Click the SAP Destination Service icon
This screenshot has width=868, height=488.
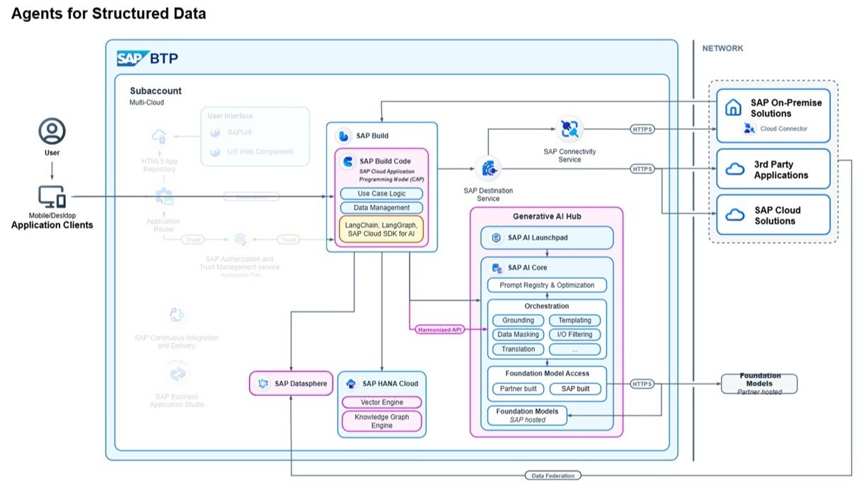[x=488, y=168]
